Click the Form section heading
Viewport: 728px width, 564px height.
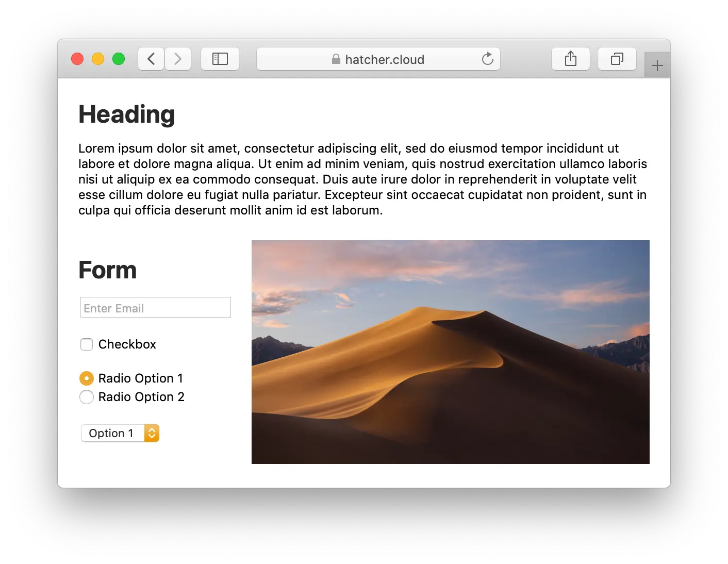(107, 270)
